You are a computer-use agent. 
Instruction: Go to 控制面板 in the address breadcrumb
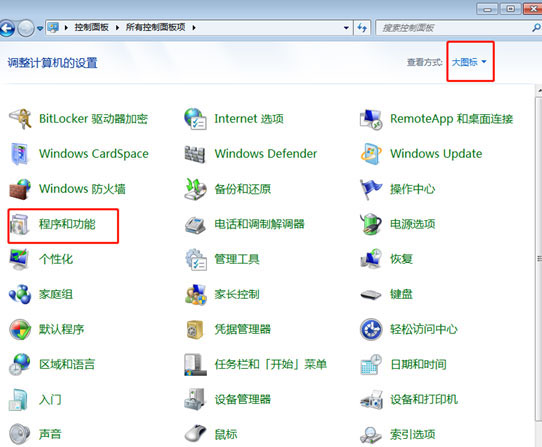[92, 27]
